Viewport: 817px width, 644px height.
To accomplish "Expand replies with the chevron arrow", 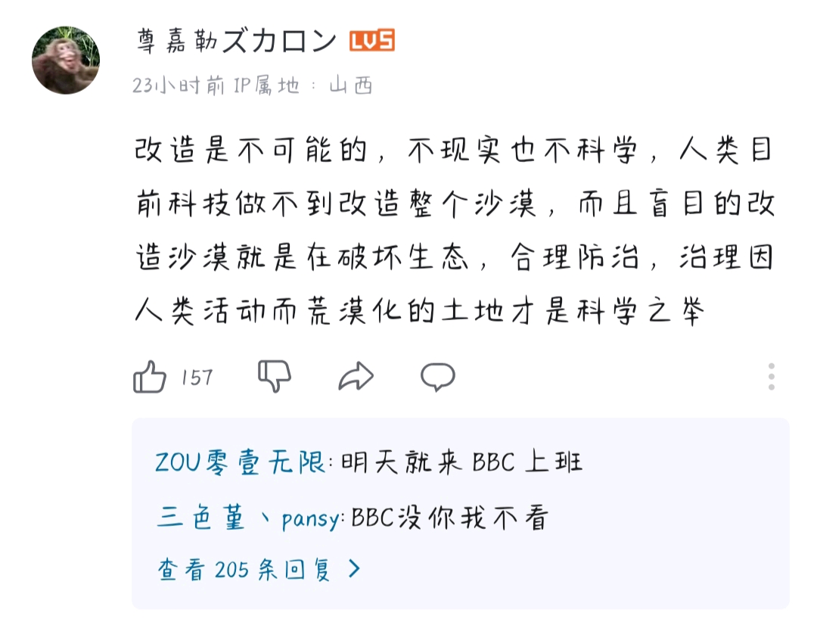I will tap(354, 569).
